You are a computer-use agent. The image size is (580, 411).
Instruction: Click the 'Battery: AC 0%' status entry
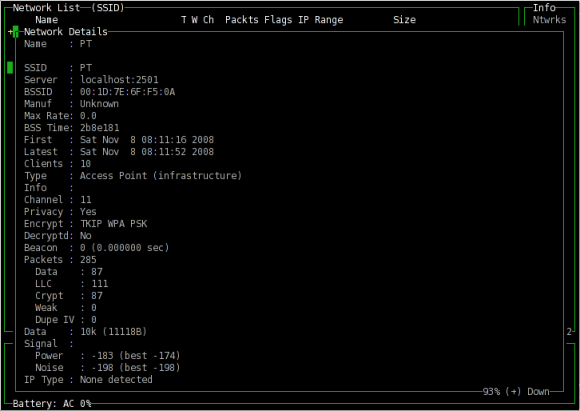pos(52,404)
